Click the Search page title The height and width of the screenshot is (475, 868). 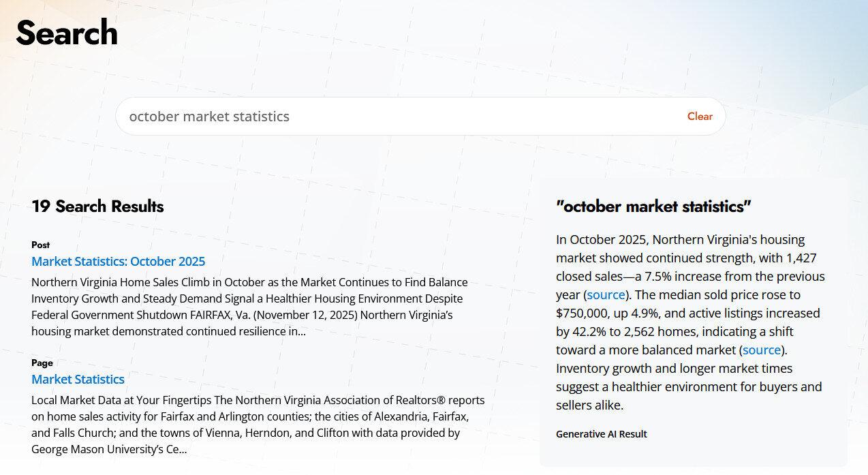point(66,31)
